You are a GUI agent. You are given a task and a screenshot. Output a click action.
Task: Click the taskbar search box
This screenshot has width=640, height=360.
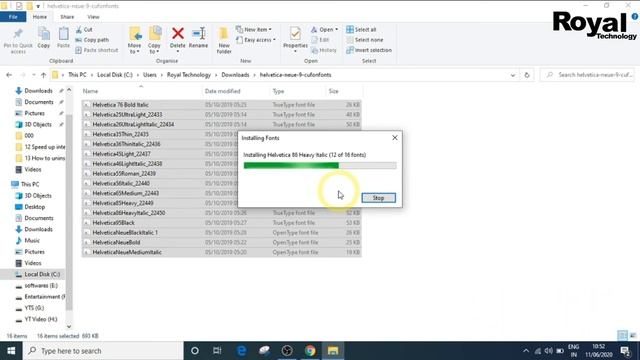pos(103,351)
